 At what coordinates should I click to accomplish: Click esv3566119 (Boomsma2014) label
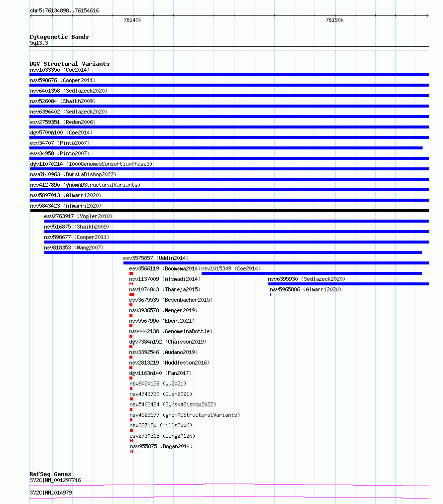165,268
